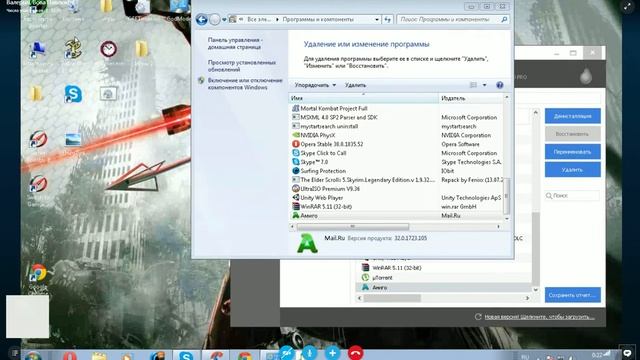The width and height of the screenshot is (640, 360).
Task: Click the NVIDIA PhysX icon in the programs list
Action: point(296,135)
